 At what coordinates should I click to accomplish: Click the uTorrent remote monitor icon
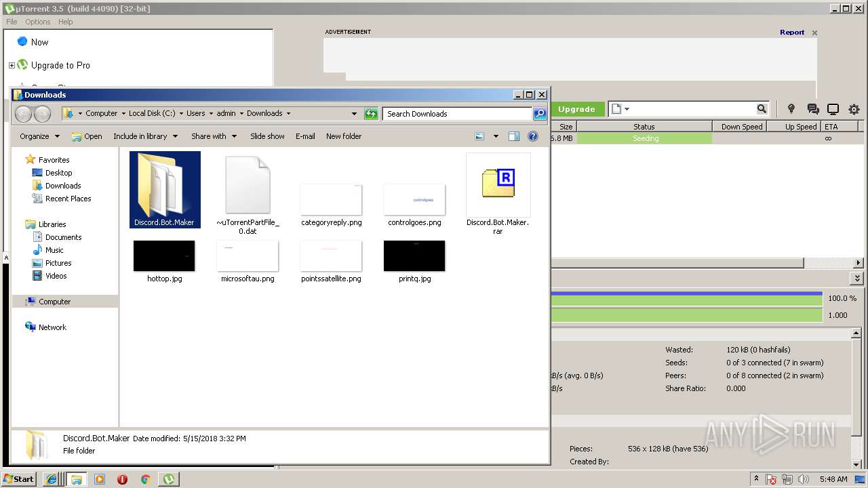click(833, 109)
